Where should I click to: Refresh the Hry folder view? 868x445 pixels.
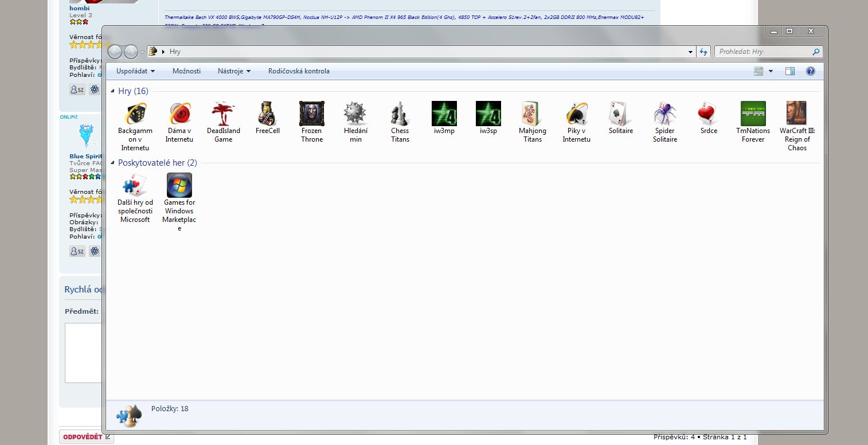703,52
